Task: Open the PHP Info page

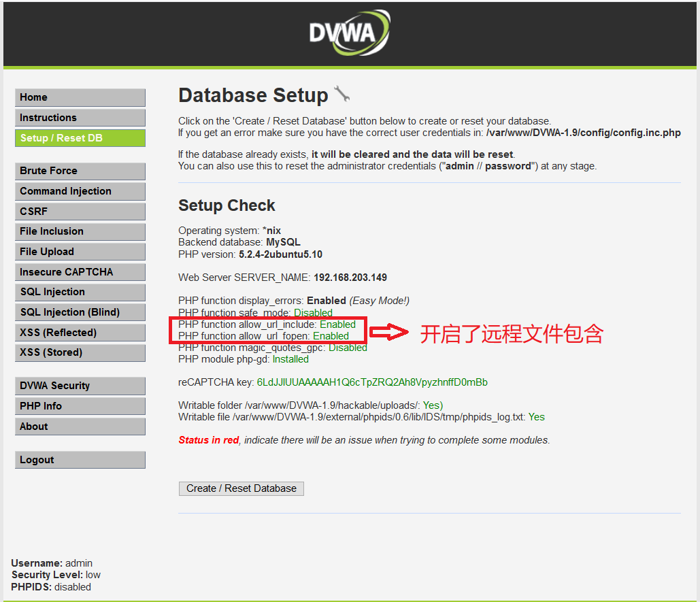Action: tap(80, 405)
